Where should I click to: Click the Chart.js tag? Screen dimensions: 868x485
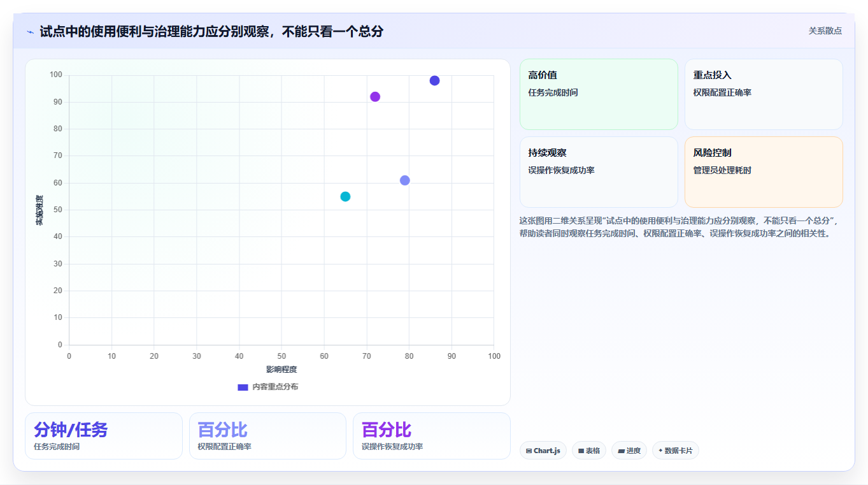[543, 451]
